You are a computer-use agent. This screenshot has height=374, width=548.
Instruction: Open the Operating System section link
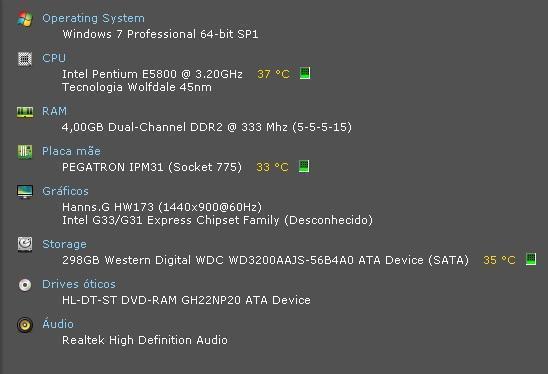pos(93,18)
